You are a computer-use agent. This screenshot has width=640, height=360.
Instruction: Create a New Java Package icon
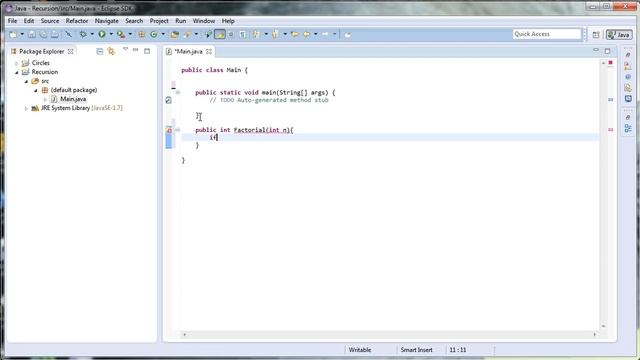[142, 35]
